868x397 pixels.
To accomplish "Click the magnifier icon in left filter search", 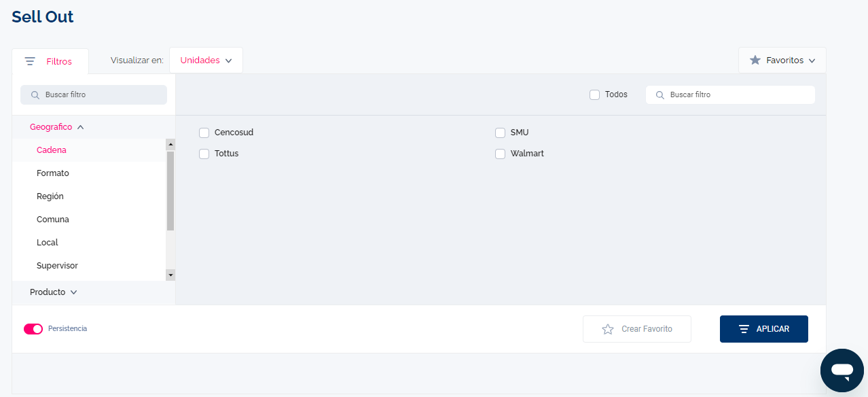I will coord(35,95).
